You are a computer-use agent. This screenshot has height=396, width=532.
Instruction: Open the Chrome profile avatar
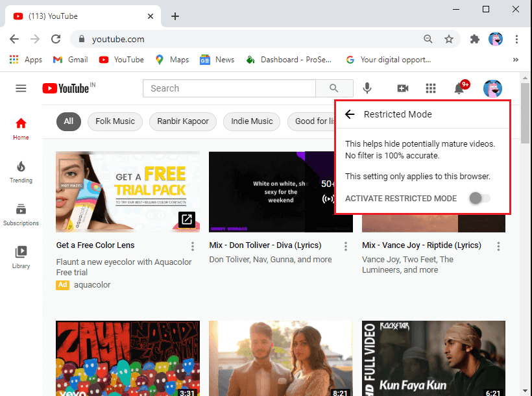(x=496, y=39)
